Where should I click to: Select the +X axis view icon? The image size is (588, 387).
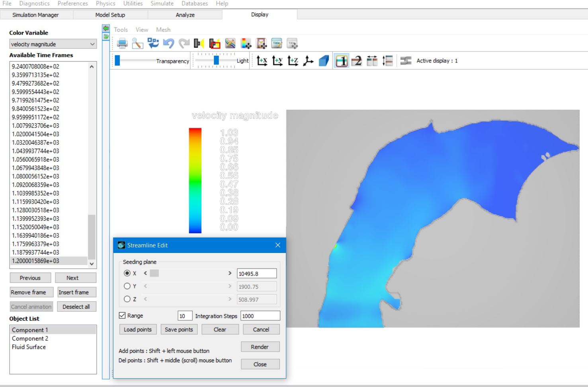(262, 61)
